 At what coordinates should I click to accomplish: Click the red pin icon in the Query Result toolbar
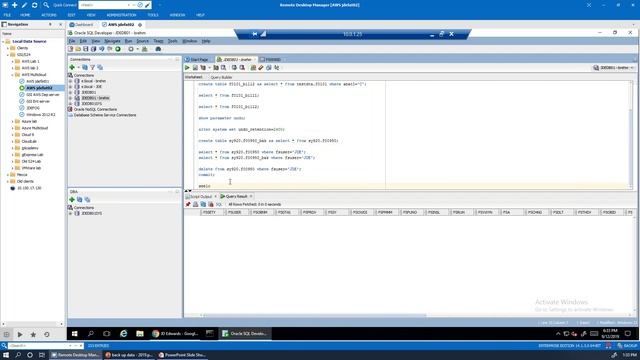point(188,204)
